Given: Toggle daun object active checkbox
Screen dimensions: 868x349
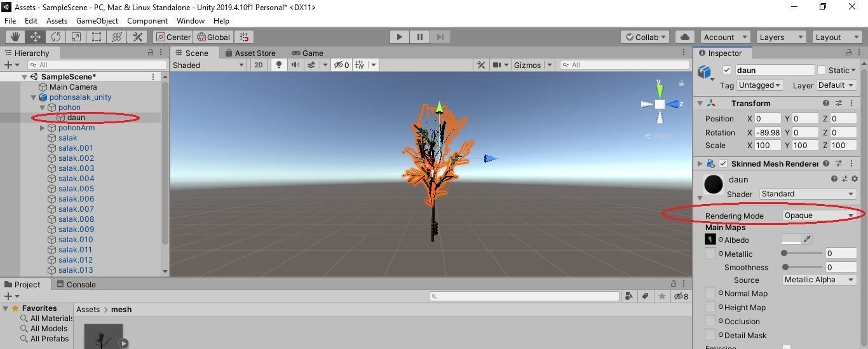Looking at the screenshot, I should pos(727,71).
